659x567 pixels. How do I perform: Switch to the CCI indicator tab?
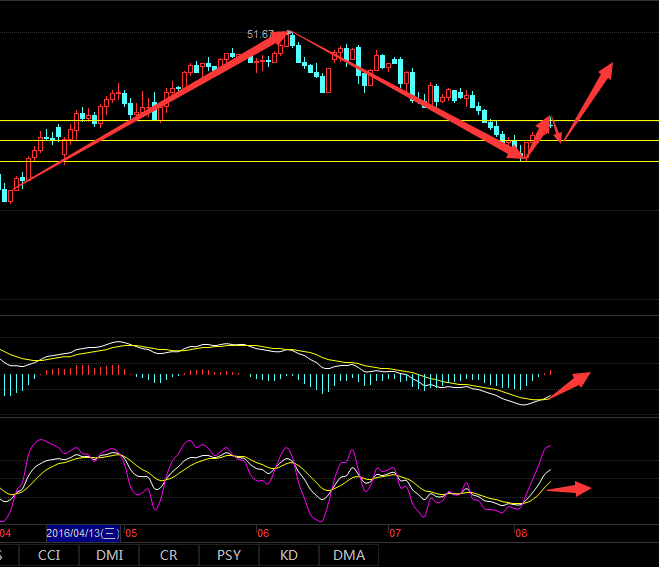(48, 555)
